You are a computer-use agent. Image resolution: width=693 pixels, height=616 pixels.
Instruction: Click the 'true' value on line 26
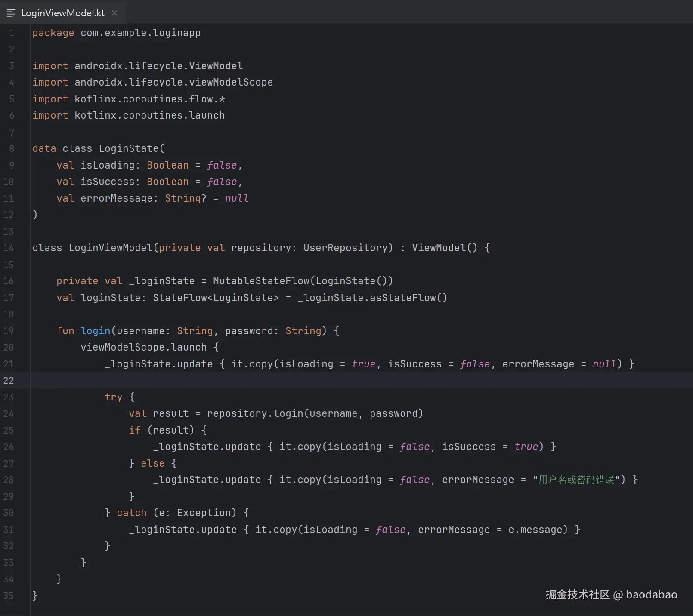tap(526, 447)
